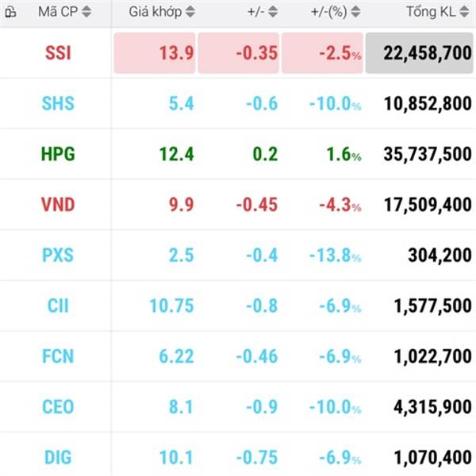Sort by the Mã CP column arrows

[x=86, y=13]
